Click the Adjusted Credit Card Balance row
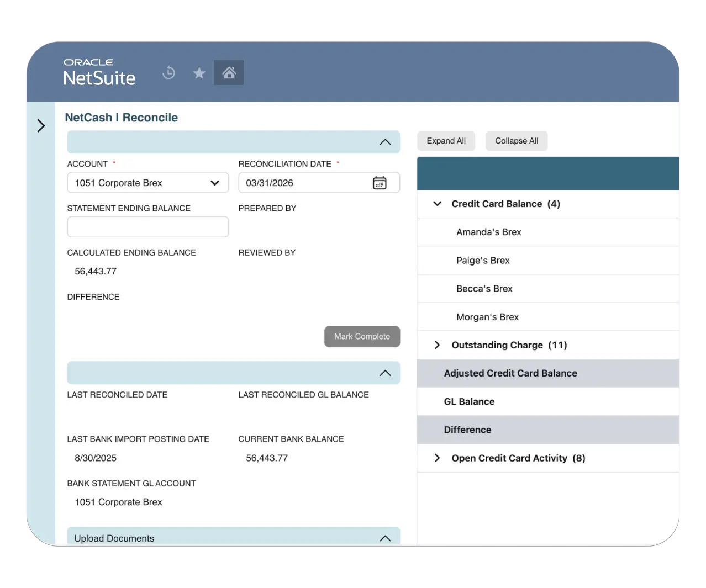This screenshot has width=706, height=588. [548, 373]
